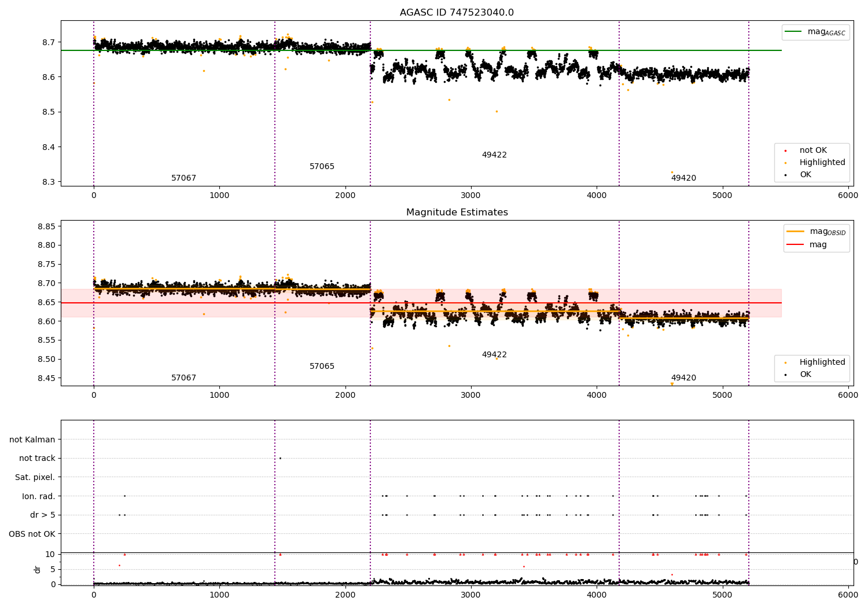Click obsid label 49422 in Magnitude Estimates plot
The width and height of the screenshot is (868, 608).
494,355
